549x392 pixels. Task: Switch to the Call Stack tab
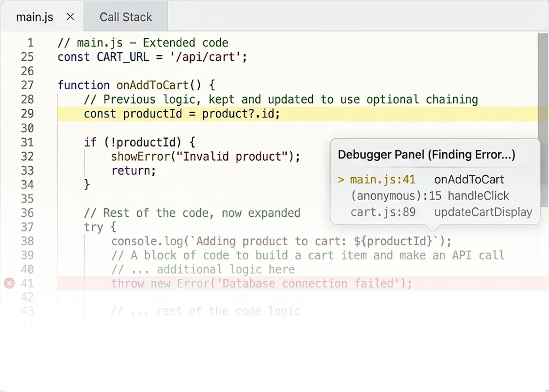pos(126,17)
